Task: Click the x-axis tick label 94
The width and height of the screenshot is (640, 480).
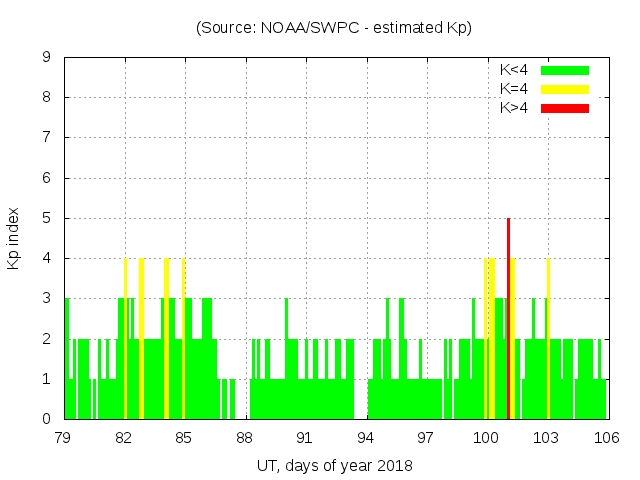Action: point(366,438)
